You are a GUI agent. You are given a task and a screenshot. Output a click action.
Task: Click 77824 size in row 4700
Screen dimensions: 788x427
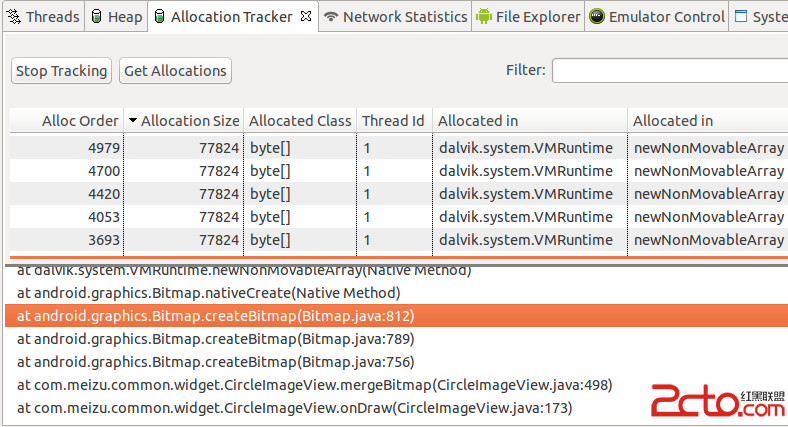pyautogui.click(x=219, y=171)
